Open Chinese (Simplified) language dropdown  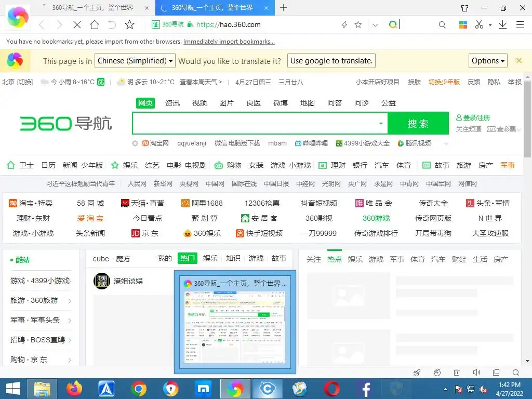tap(135, 61)
